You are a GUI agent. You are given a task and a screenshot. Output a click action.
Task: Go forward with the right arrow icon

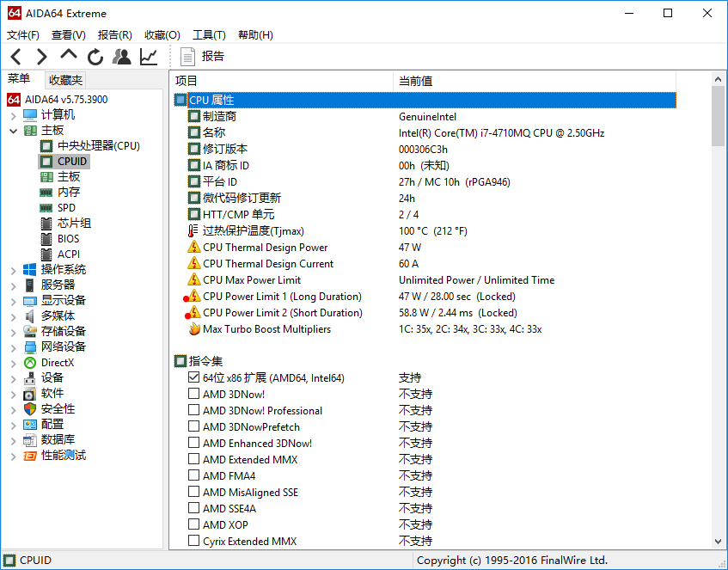(42, 57)
